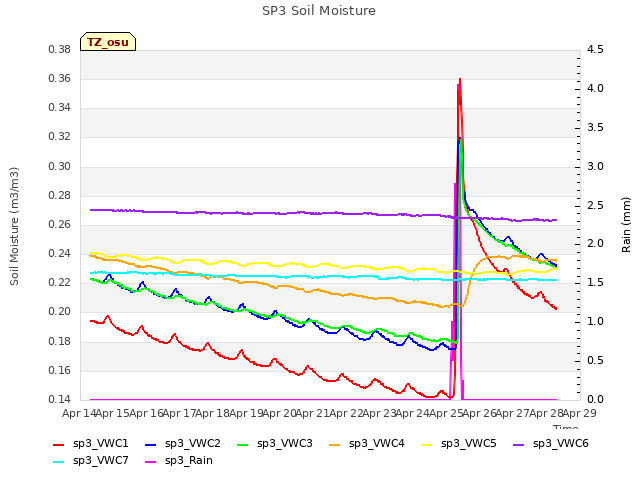Click the peak of the red VWC1 spike
The image size is (640, 480).
460,79
